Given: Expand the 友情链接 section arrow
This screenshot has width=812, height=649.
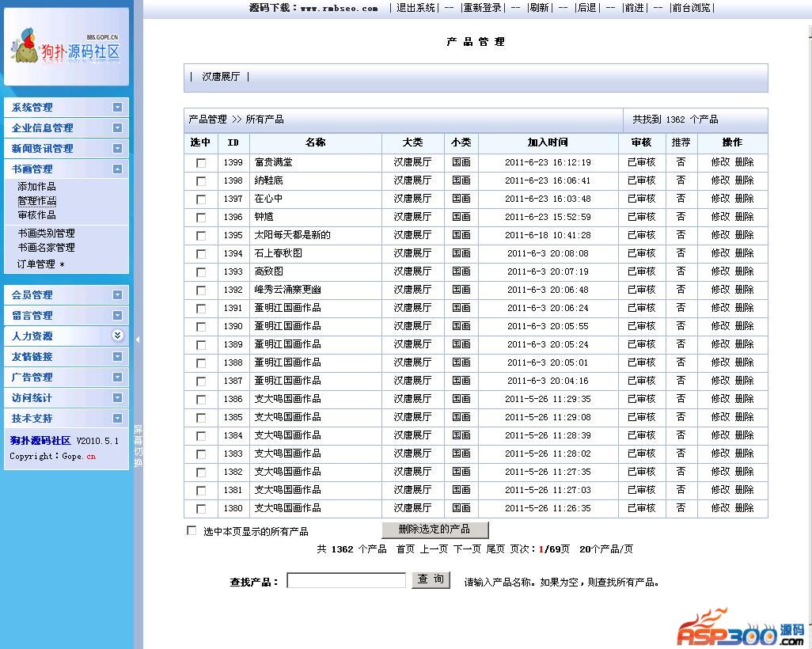Looking at the screenshot, I should point(118,356).
